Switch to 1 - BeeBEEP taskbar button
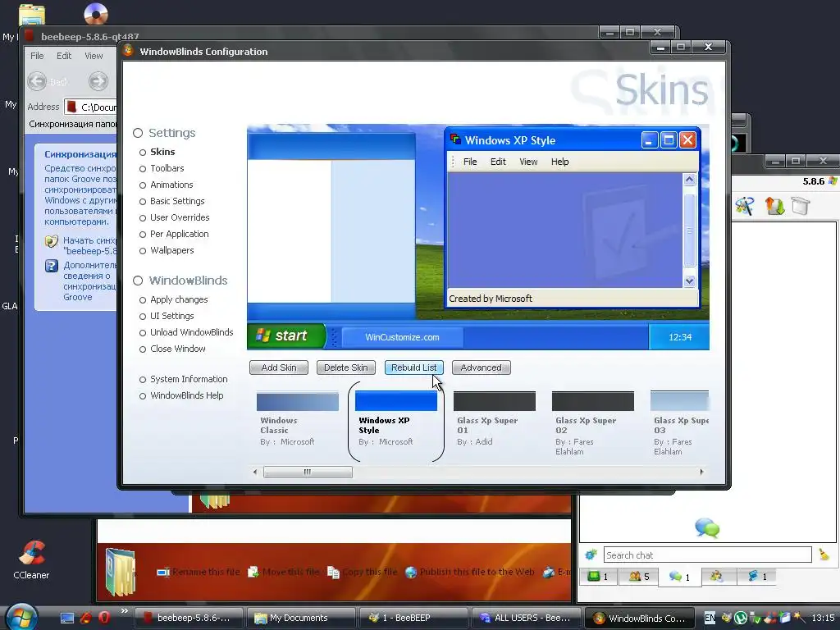 coord(413,618)
